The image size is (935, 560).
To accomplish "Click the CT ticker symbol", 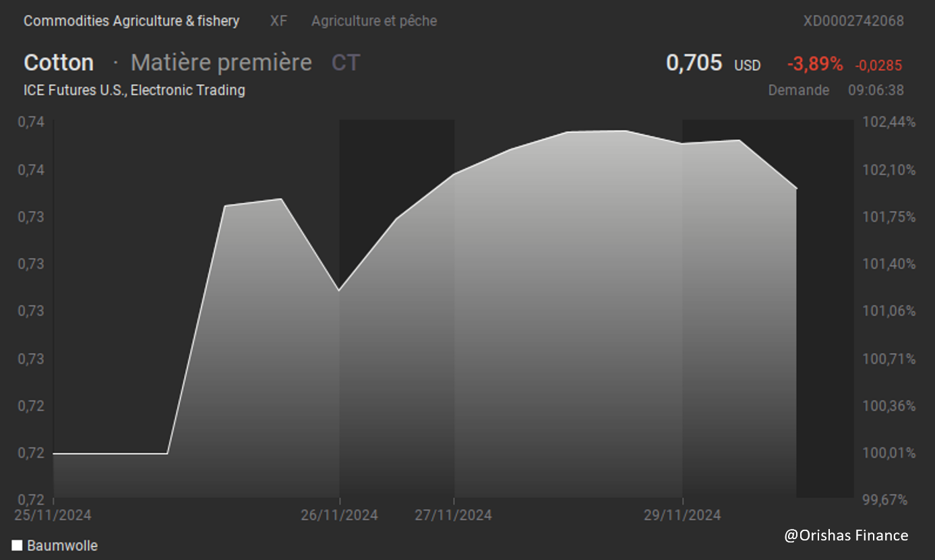I will click(346, 63).
